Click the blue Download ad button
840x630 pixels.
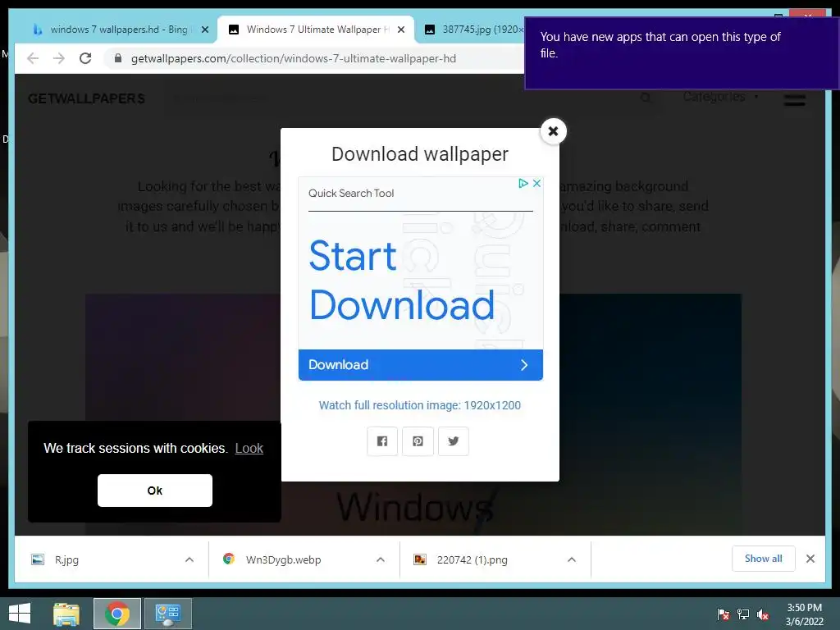[x=421, y=365]
